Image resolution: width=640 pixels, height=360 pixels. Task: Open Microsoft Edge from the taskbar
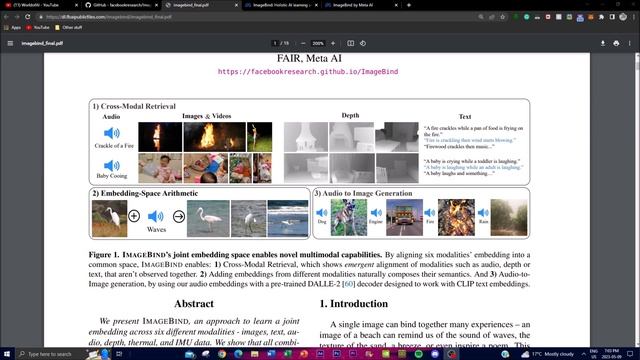(x=238, y=354)
